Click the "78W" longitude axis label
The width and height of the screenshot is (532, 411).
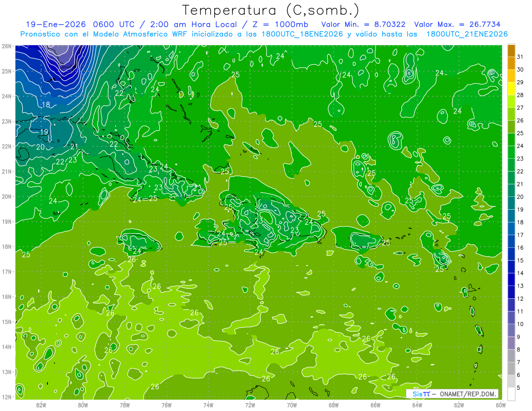(125, 405)
